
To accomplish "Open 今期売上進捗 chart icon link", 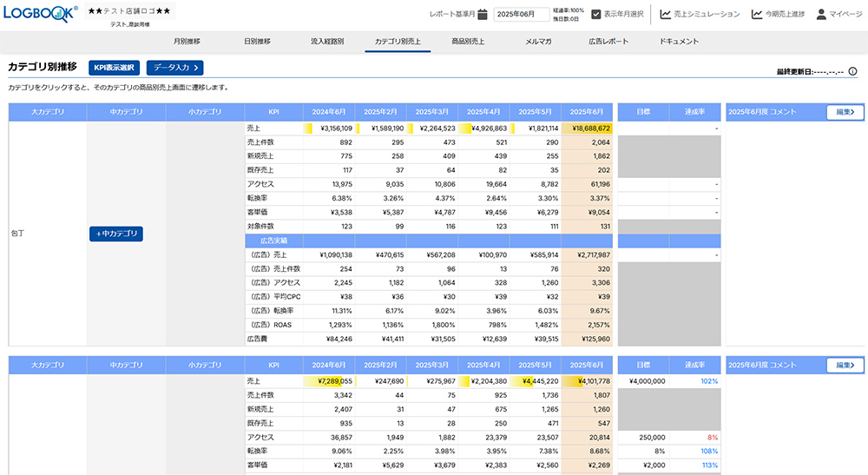I will (x=757, y=14).
